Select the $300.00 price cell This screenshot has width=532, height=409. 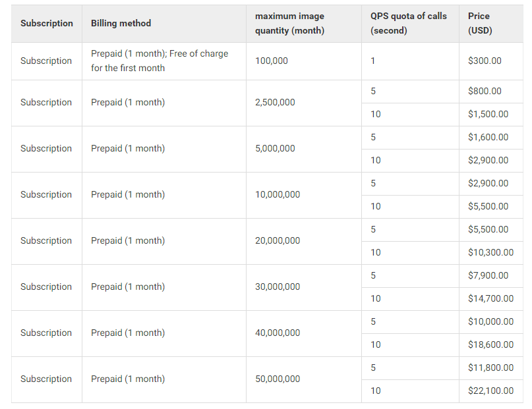(485, 61)
